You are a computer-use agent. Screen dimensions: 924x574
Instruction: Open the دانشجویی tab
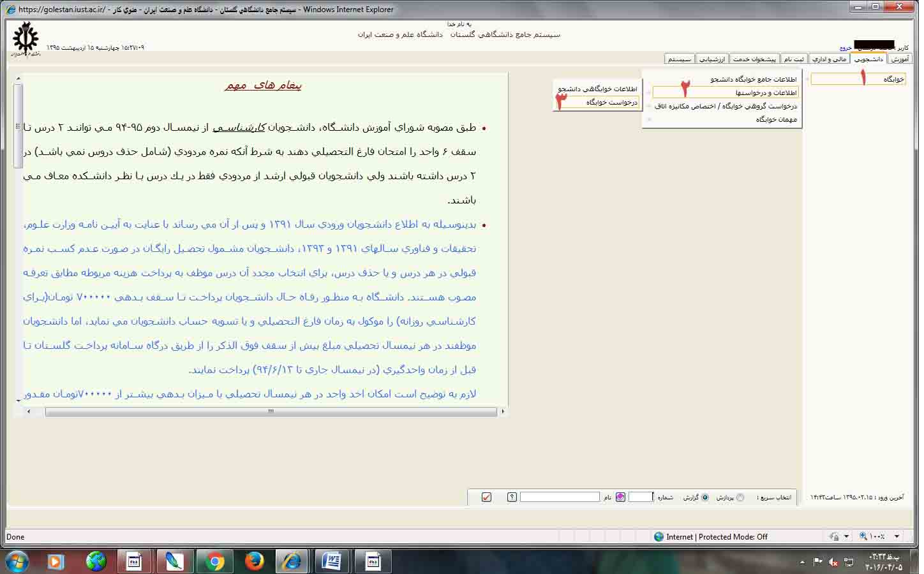869,59
